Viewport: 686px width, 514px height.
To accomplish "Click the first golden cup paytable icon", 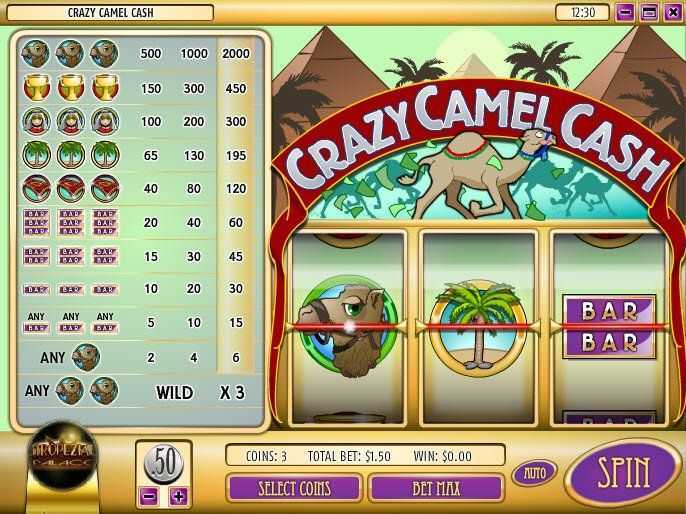I will tap(37, 87).
